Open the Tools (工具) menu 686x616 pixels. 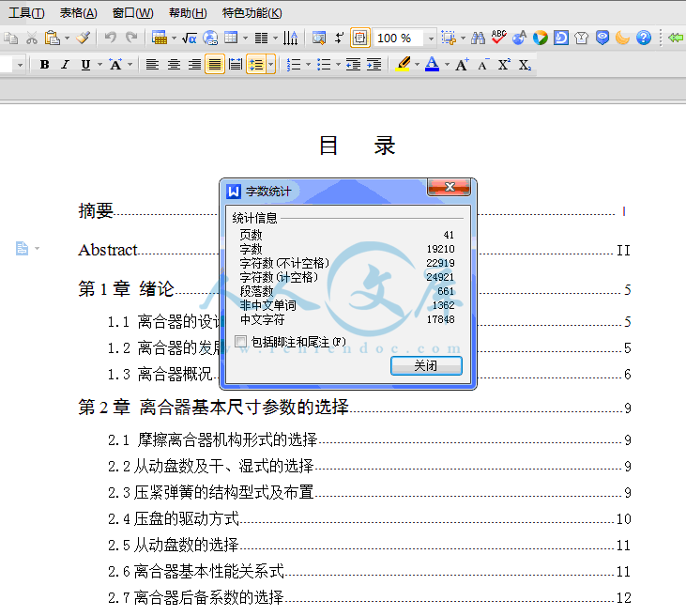(x=26, y=13)
